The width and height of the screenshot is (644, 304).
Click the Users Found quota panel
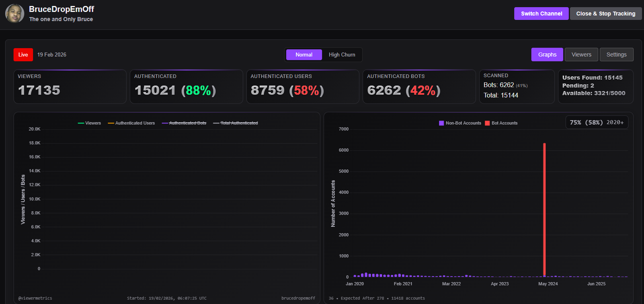click(595, 86)
